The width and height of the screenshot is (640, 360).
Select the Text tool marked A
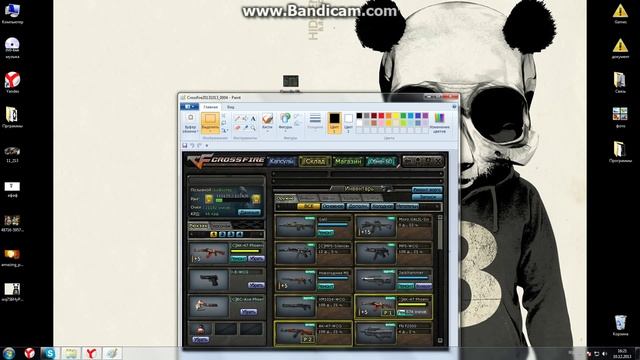coord(253,118)
